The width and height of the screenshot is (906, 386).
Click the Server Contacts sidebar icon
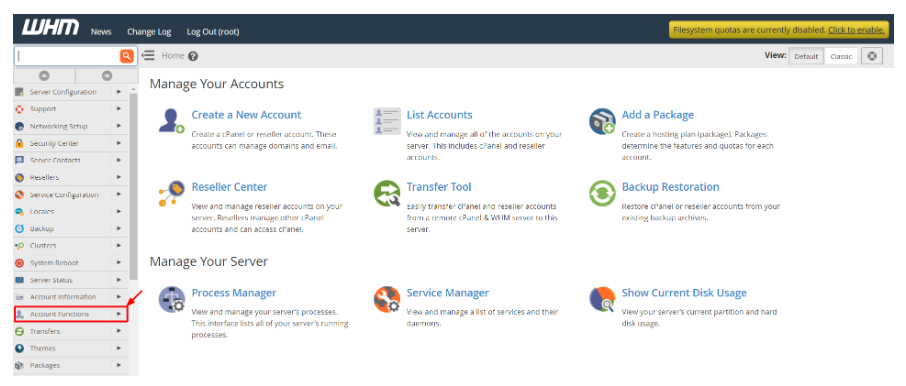pos(19,160)
